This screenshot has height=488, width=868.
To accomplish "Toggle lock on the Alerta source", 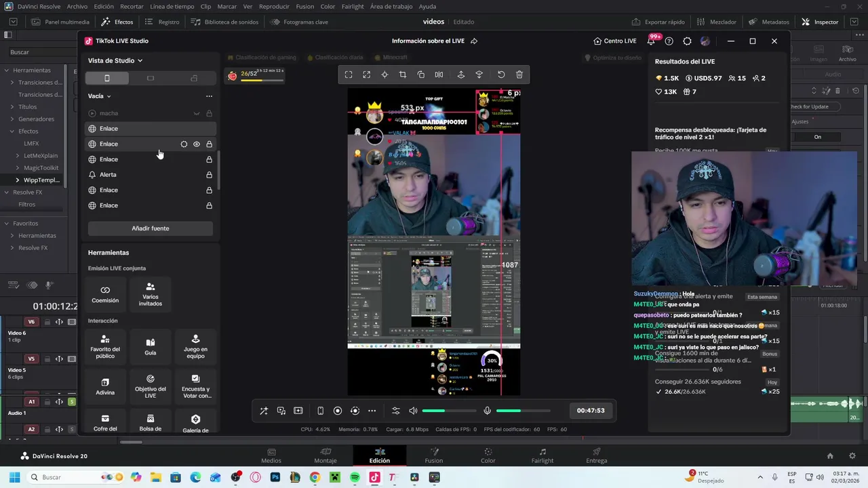I will click(x=209, y=175).
